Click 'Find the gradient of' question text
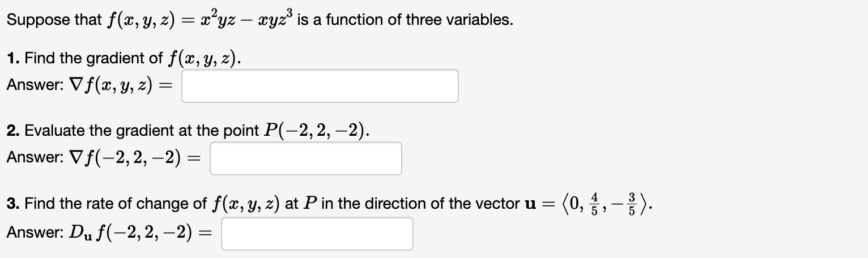The width and height of the screenshot is (868, 258). pyautogui.click(x=91, y=58)
